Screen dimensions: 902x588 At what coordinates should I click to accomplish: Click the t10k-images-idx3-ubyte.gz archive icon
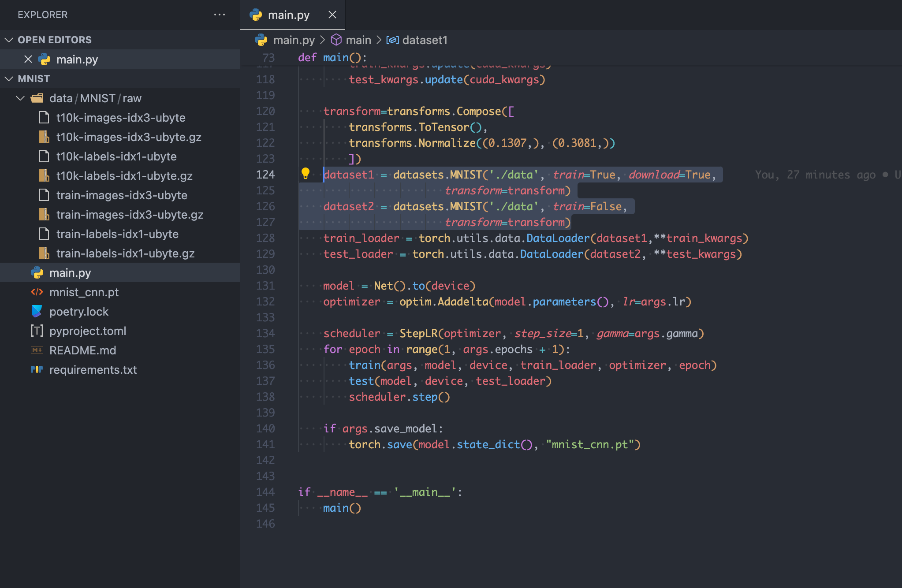pos(44,137)
